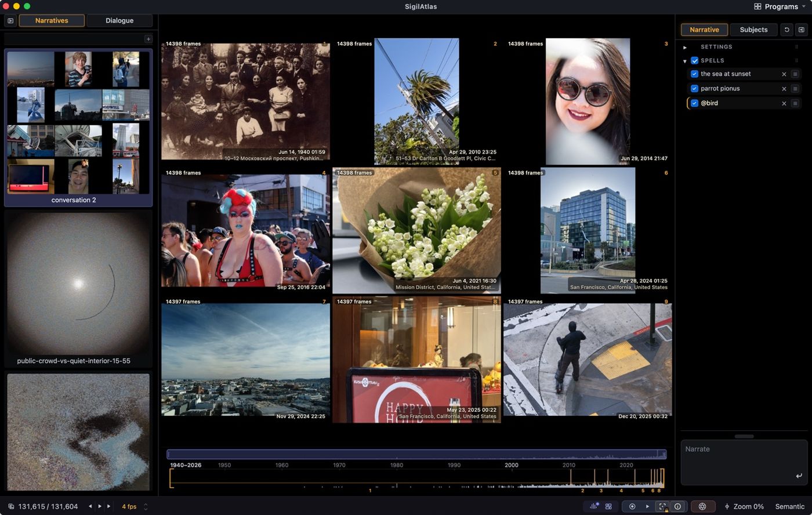Image resolution: width=812 pixels, height=515 pixels.
Task: Grab the Spells section drag handle
Action: [796, 60]
